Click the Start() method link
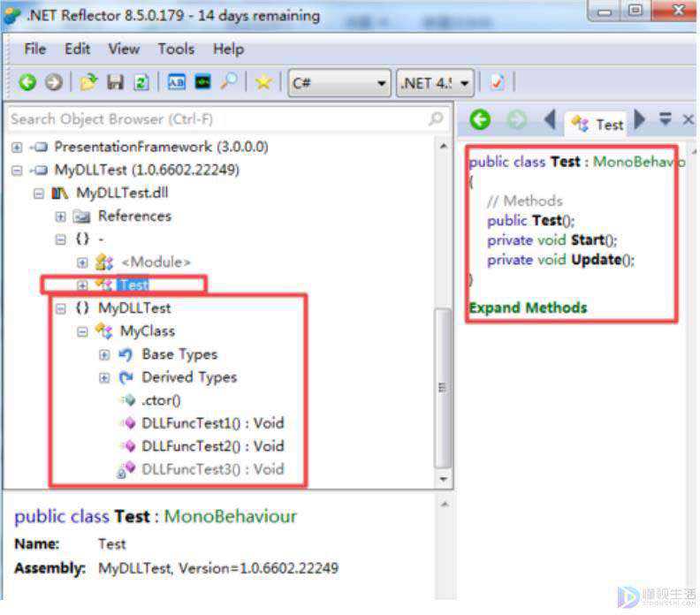Image resolution: width=700 pixels, height=615 pixels. (588, 240)
